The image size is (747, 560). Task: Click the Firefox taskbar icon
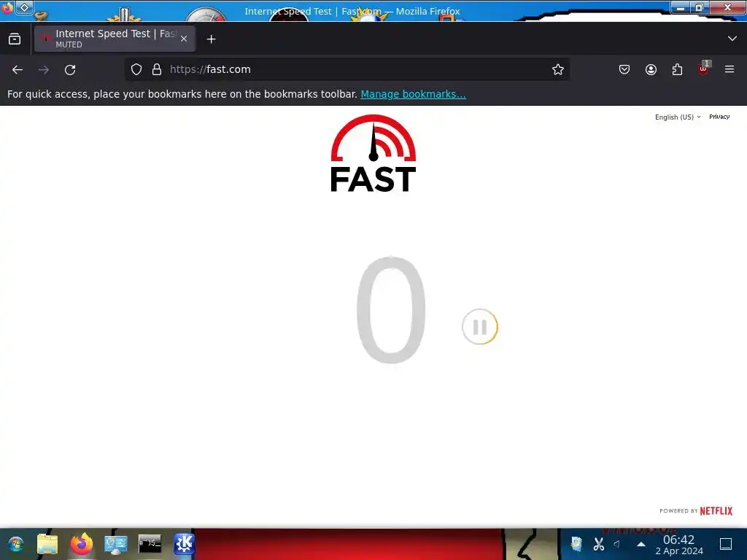(82, 544)
